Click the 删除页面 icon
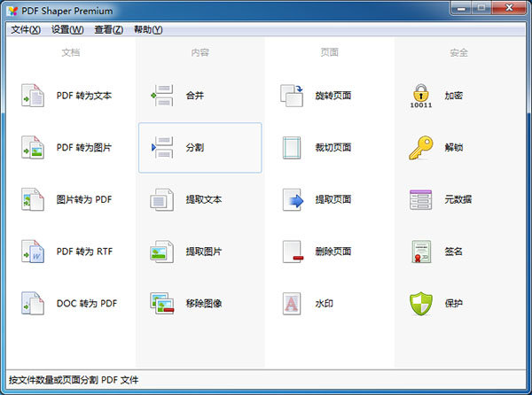This screenshot has width=532, height=395. [x=293, y=252]
